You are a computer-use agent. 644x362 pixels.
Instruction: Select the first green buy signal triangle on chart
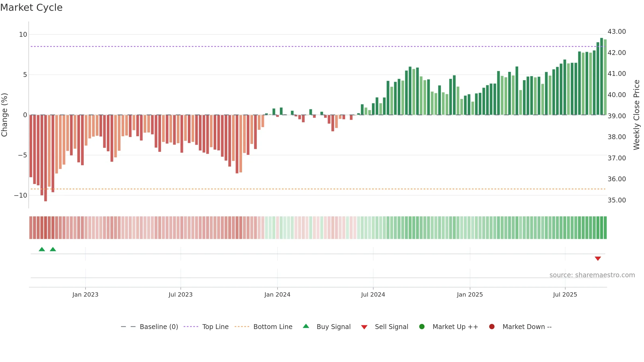pos(42,249)
